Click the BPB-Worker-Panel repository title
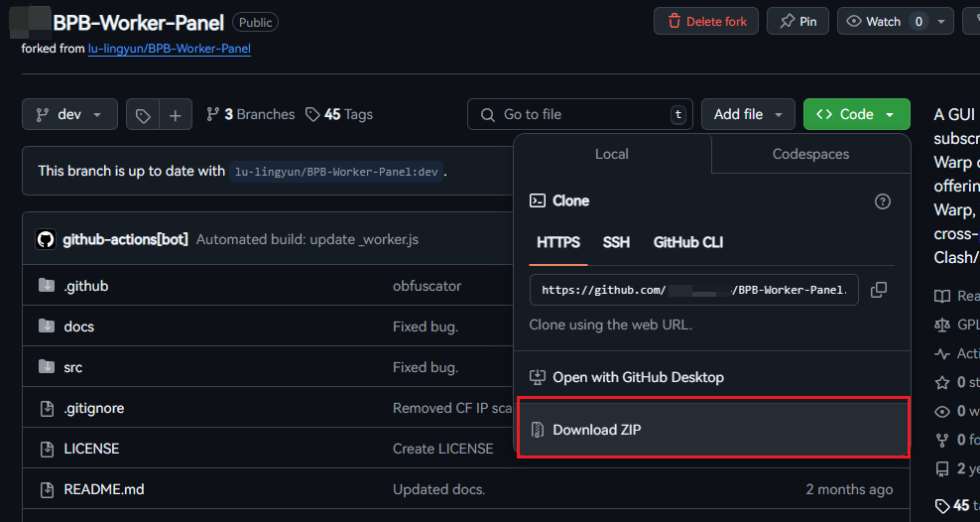Viewport: 980px width, 522px height. coord(139,23)
